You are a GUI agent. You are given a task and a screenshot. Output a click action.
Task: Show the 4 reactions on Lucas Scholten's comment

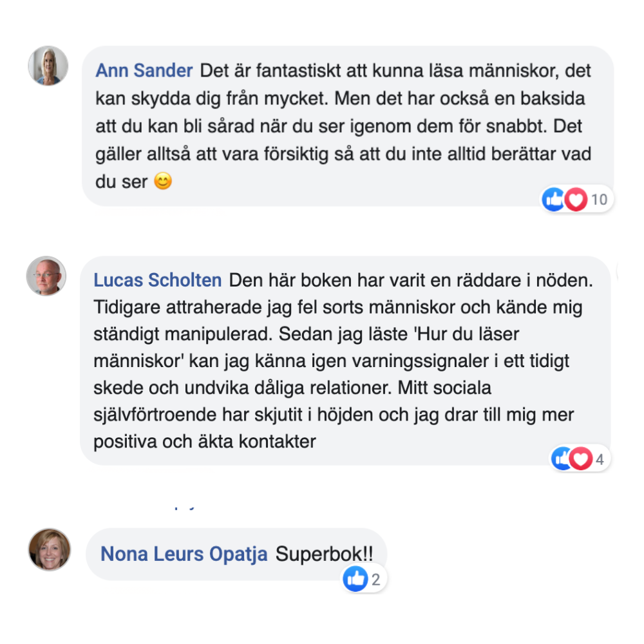(x=600, y=459)
